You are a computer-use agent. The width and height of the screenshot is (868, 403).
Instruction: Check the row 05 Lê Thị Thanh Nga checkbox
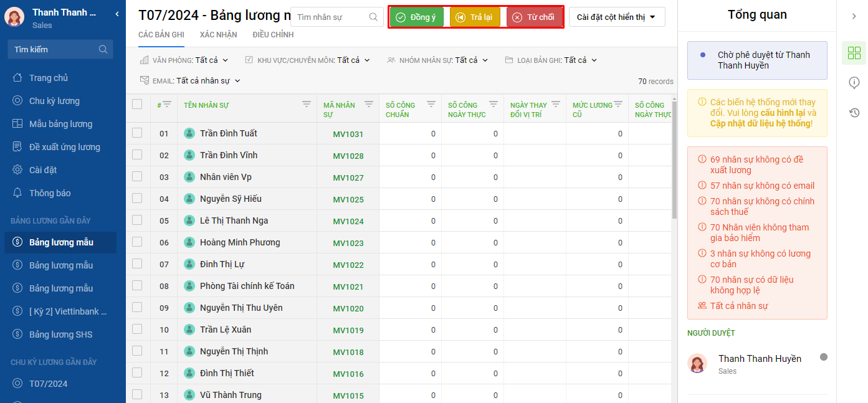pos(137,220)
